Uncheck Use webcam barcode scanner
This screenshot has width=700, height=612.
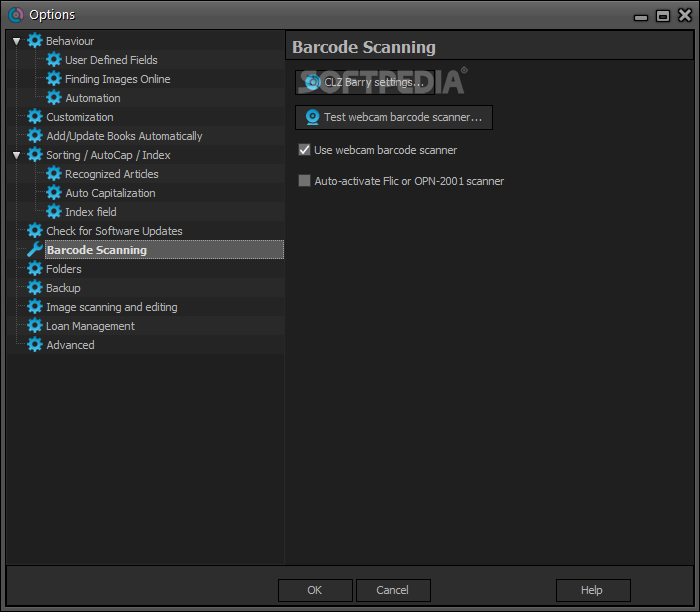click(304, 150)
